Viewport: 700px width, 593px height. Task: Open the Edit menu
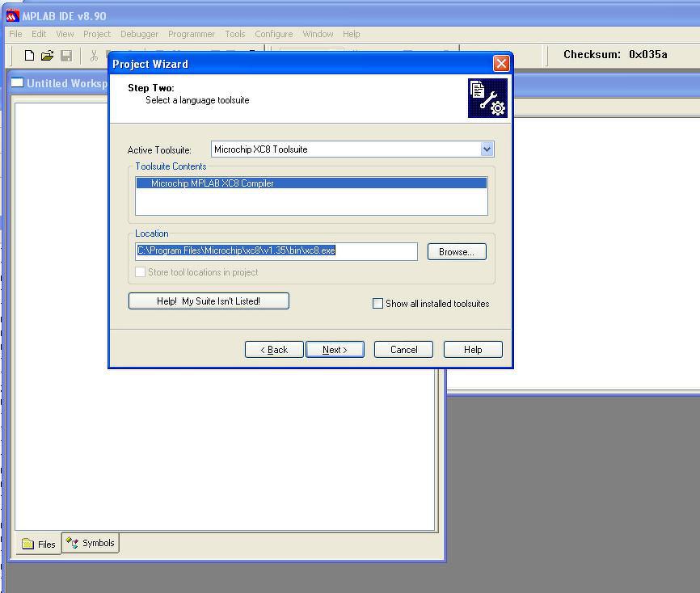[39, 34]
